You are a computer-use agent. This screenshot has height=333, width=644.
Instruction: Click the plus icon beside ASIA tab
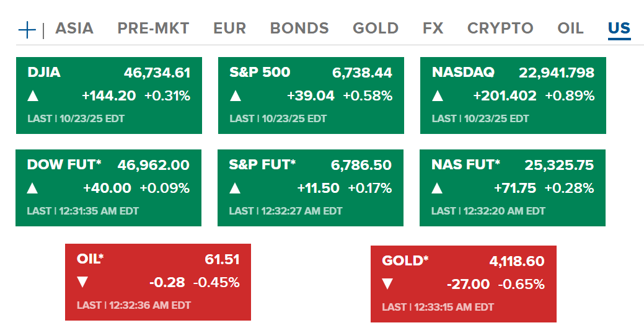[27, 29]
